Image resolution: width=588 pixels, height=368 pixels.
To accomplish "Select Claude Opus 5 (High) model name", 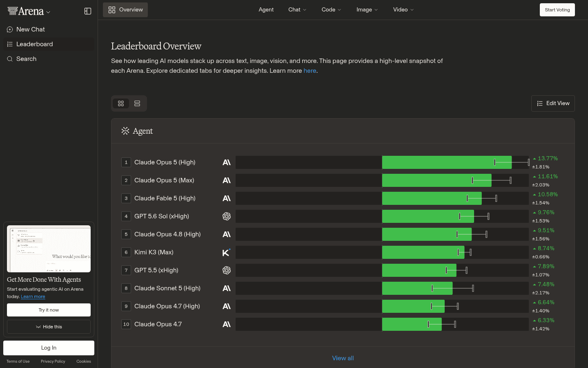I will [165, 162].
